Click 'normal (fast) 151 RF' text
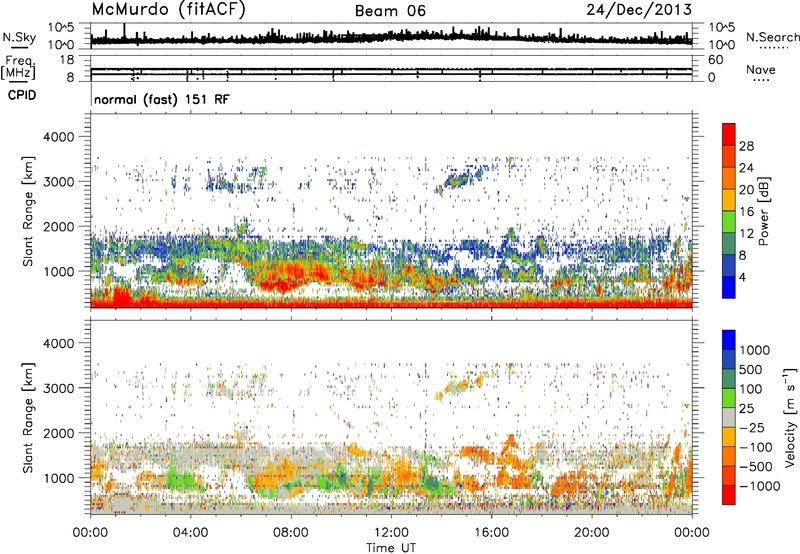The image size is (800, 554). coord(162,99)
